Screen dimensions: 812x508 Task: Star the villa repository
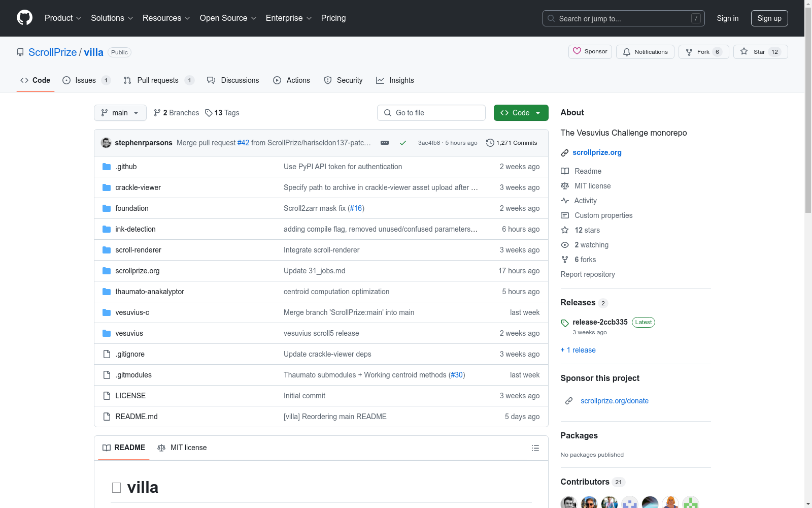click(760, 52)
